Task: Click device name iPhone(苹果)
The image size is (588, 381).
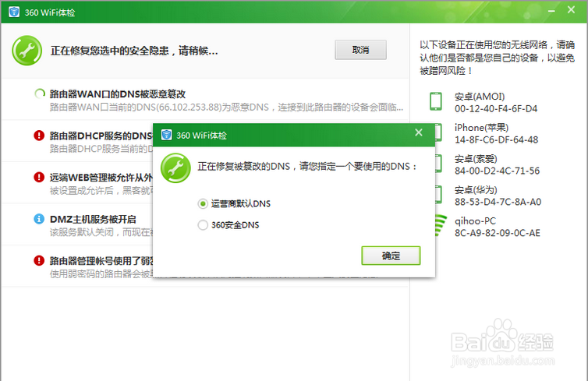Action: coord(481,128)
